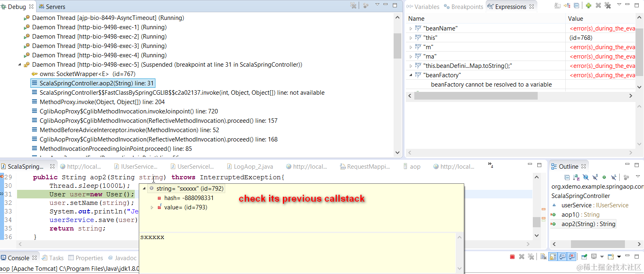Image resolution: width=644 pixels, height=274 pixels.
Task: Open the Outline view menu triangle
Action: (x=638, y=176)
